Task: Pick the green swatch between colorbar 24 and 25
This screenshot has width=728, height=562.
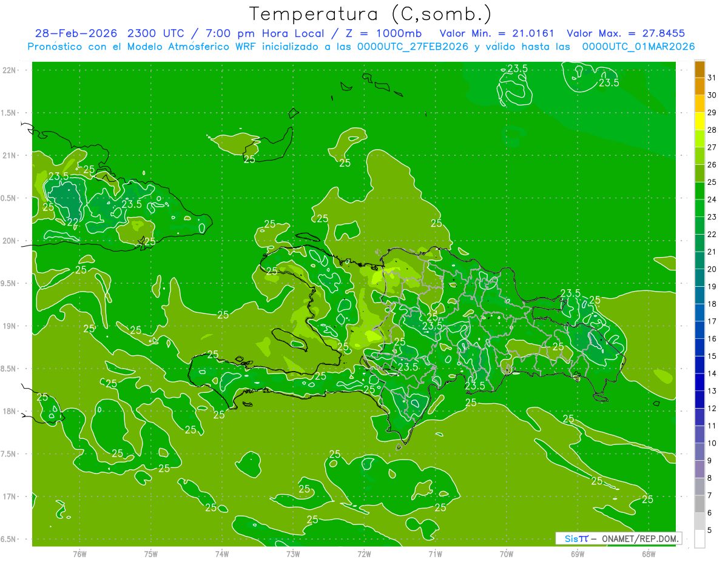Action: (699, 191)
